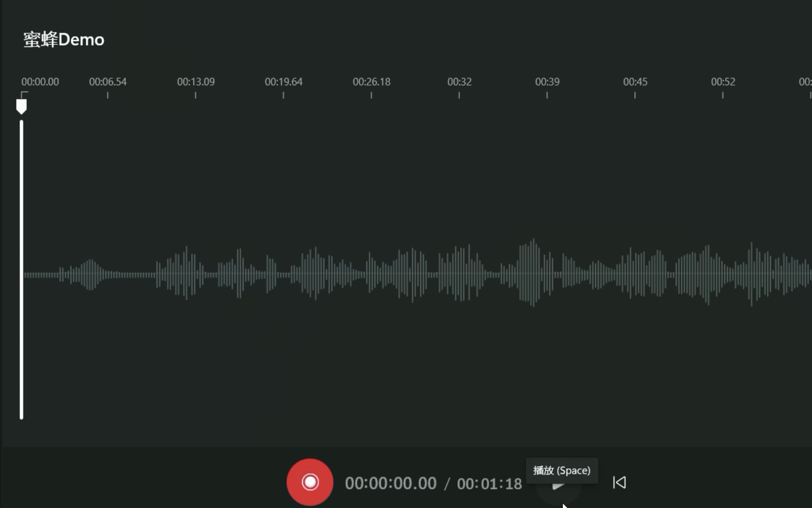The image size is (812, 508).
Task: Click the 00:45 timeline marker
Action: coord(635,82)
